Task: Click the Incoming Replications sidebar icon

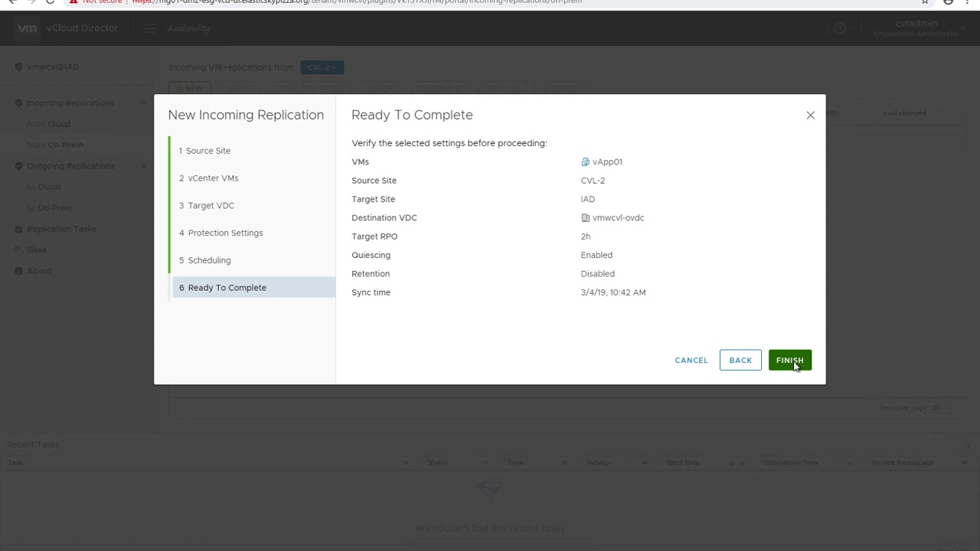Action: tap(19, 103)
